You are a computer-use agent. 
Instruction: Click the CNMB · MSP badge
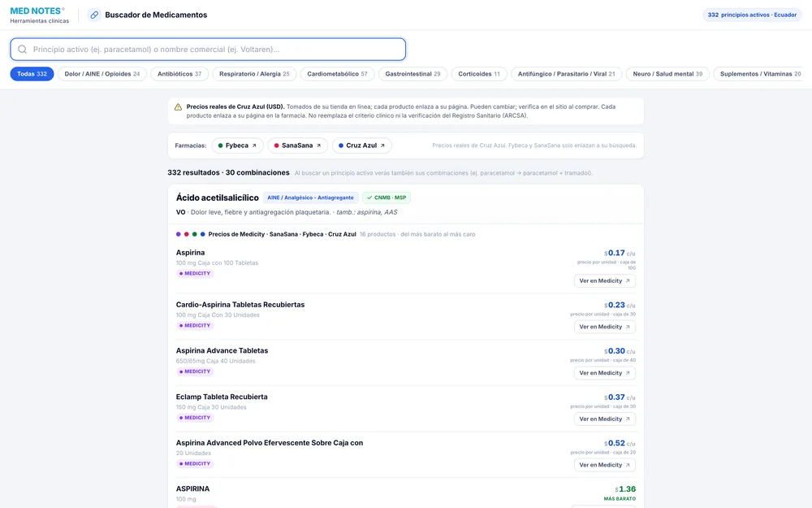[387, 198]
